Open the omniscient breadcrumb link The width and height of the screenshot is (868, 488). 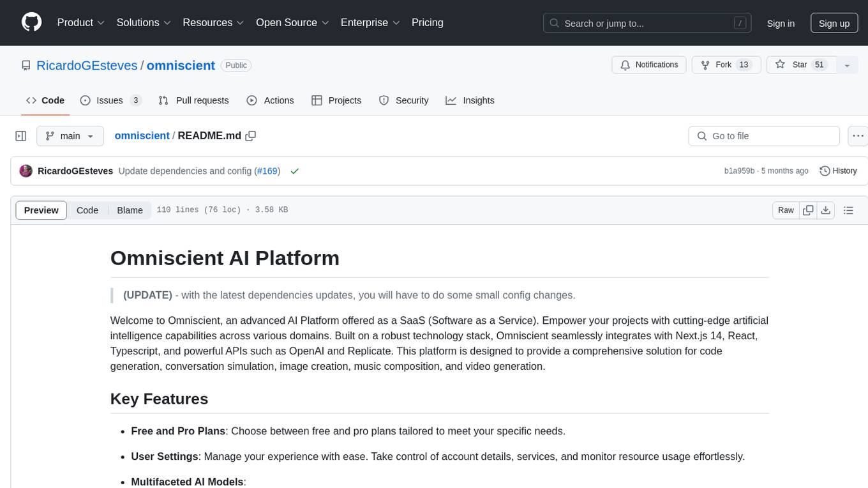(142, 136)
